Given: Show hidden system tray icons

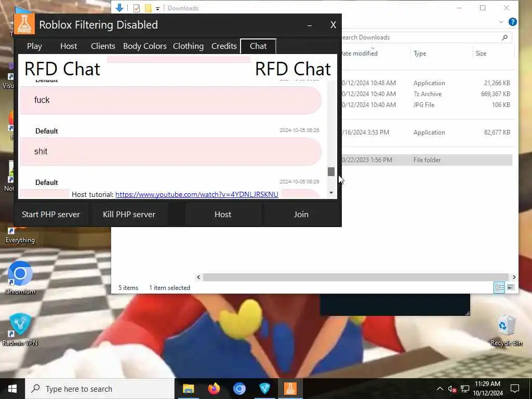Looking at the screenshot, I should [440, 389].
